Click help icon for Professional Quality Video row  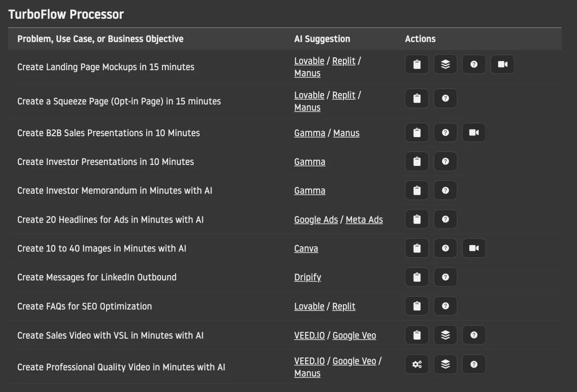coord(474,365)
